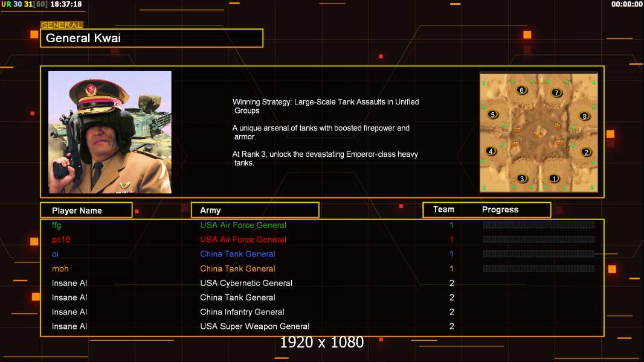Click start position 1 on the map
Viewport: 644px width, 362px height.
pos(553,179)
